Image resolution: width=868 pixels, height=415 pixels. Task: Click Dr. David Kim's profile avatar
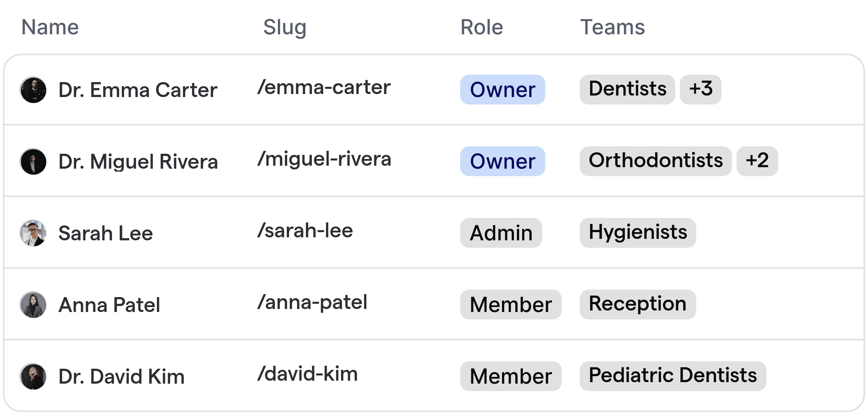click(33, 376)
